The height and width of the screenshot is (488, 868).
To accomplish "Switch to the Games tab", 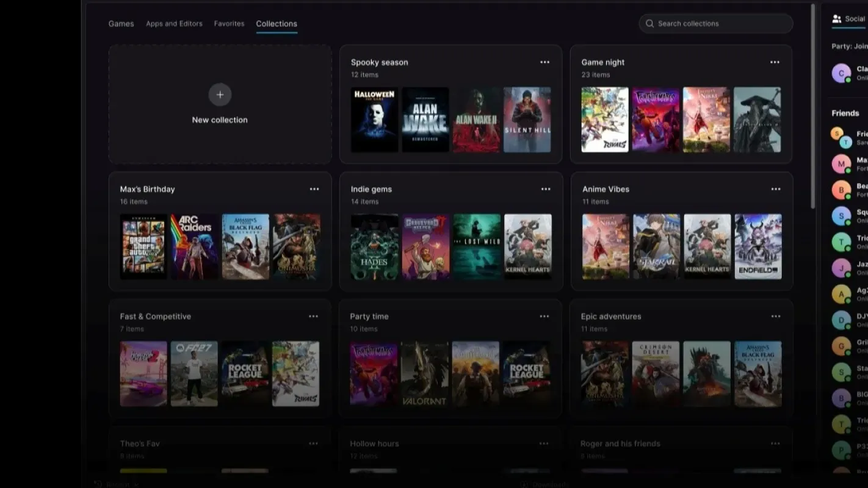I will (x=121, y=24).
